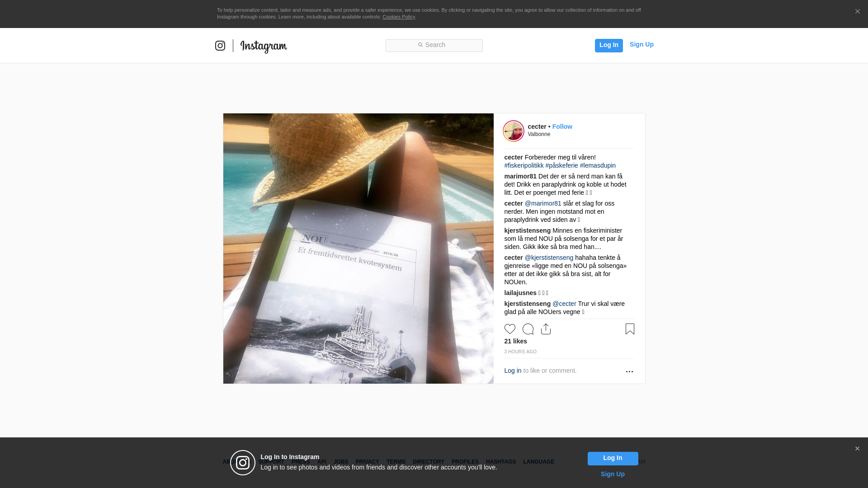This screenshot has height=488, width=868.
Task: Click the comment speech bubble icon
Action: (x=528, y=329)
